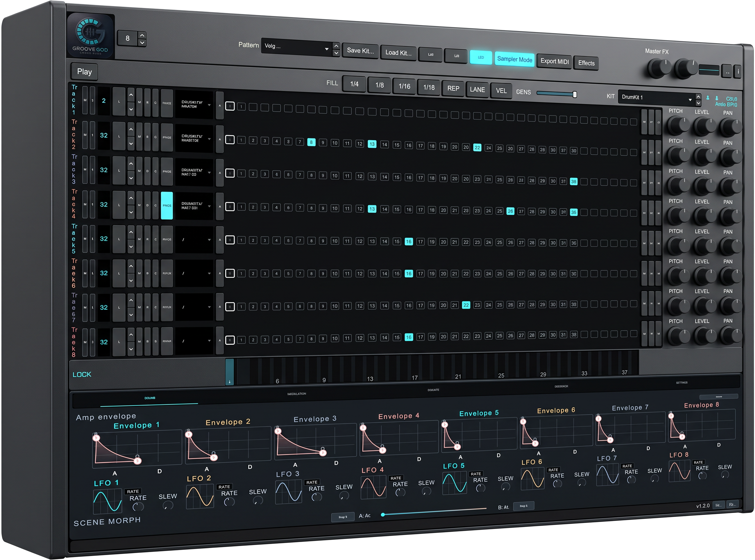755x560 pixels.
Task: Click the LFO 3 SLEW knob
Action: (x=343, y=496)
